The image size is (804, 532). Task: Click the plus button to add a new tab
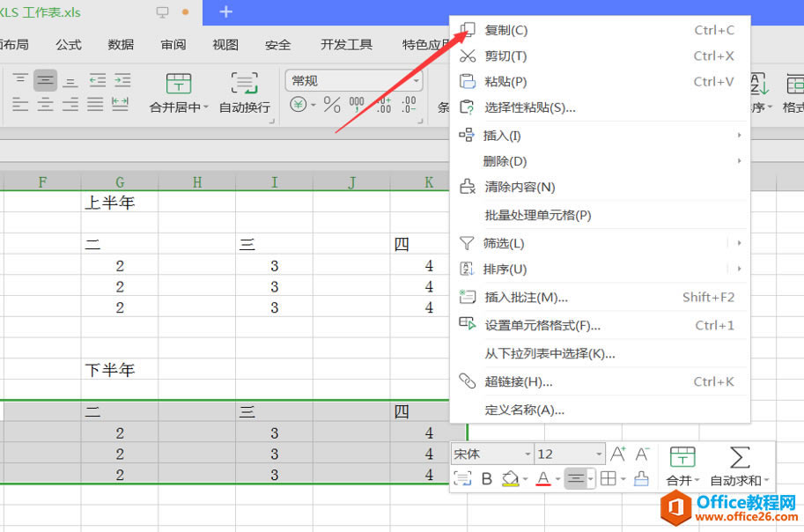(226, 11)
